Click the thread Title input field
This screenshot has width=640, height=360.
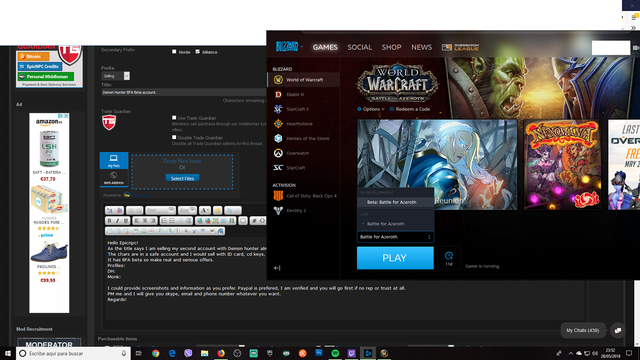184,92
